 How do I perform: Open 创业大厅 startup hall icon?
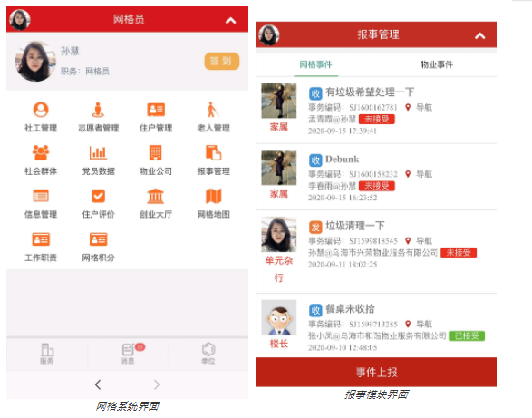(156, 196)
